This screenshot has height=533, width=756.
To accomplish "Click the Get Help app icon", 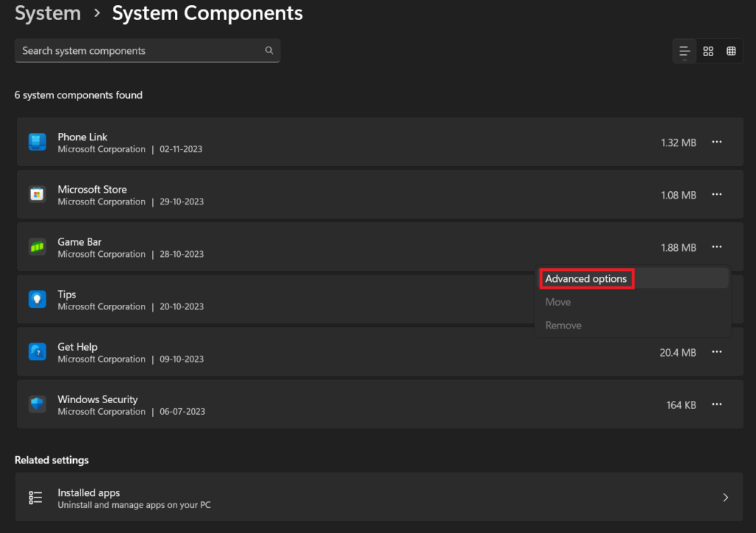I will coord(37,351).
